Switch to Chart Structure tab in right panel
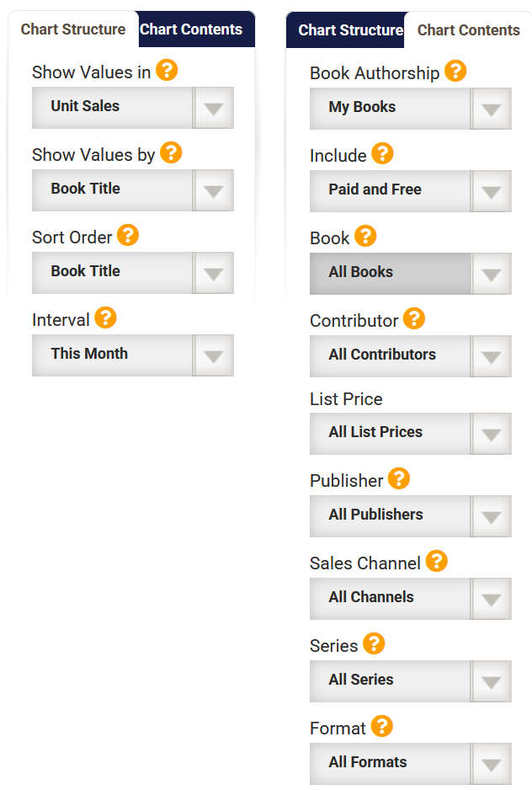The width and height of the screenshot is (532, 790). (350, 30)
